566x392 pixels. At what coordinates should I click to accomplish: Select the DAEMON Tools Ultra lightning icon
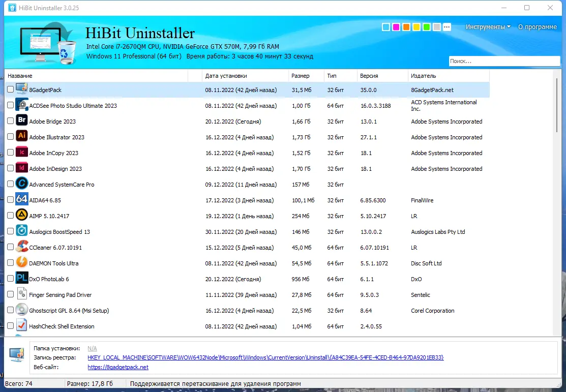[21, 263]
